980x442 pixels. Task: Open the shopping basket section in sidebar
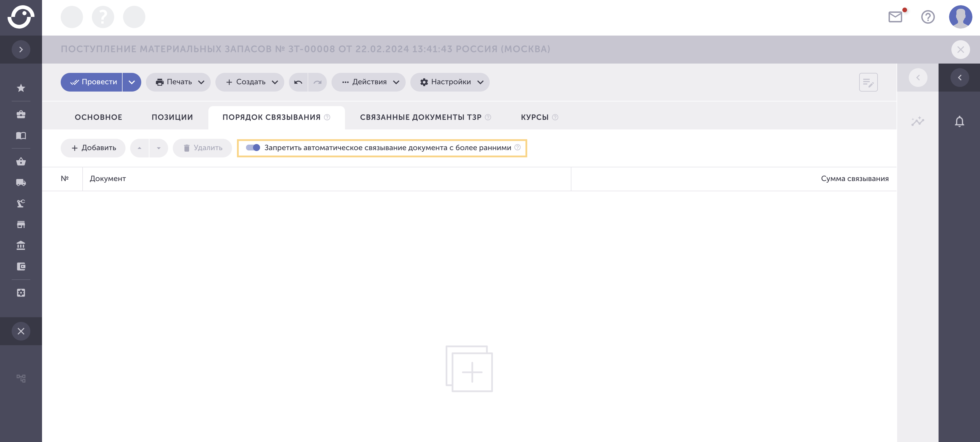click(21, 162)
